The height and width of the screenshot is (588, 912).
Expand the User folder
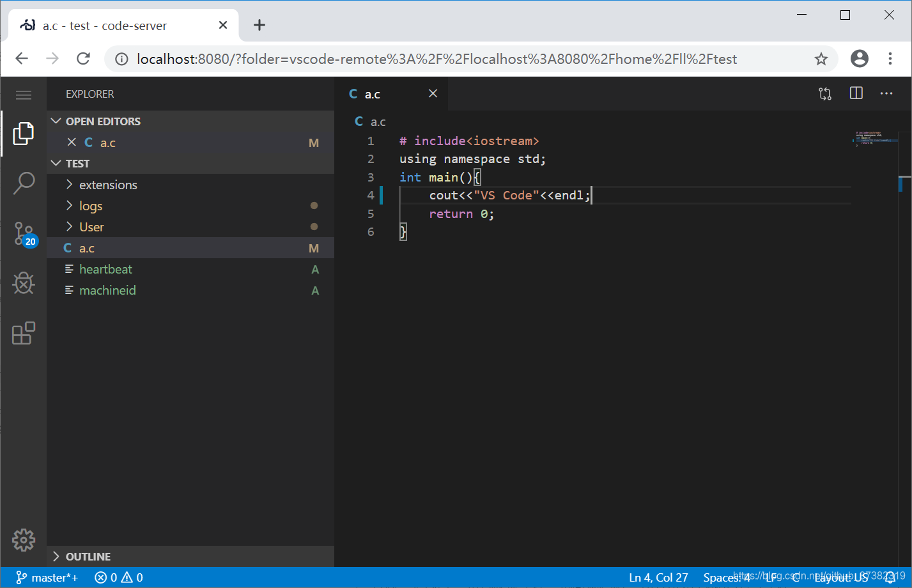[190, 227]
